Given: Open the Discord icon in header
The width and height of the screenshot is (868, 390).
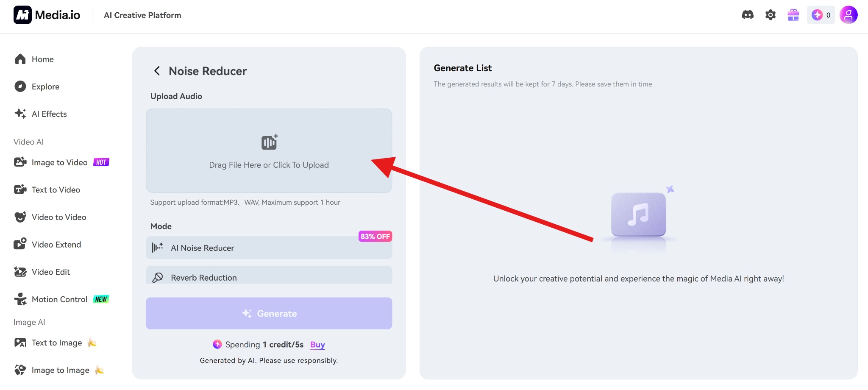Looking at the screenshot, I should (x=748, y=15).
